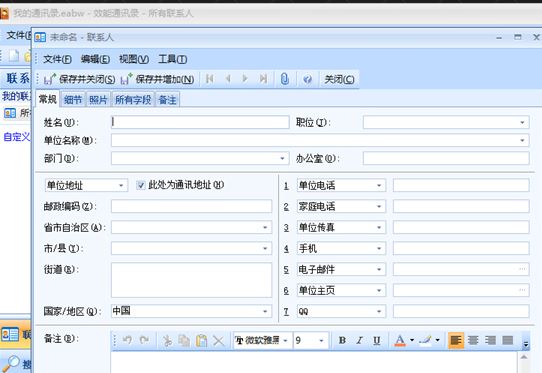Open the font color arrow dropdown

tap(412, 340)
